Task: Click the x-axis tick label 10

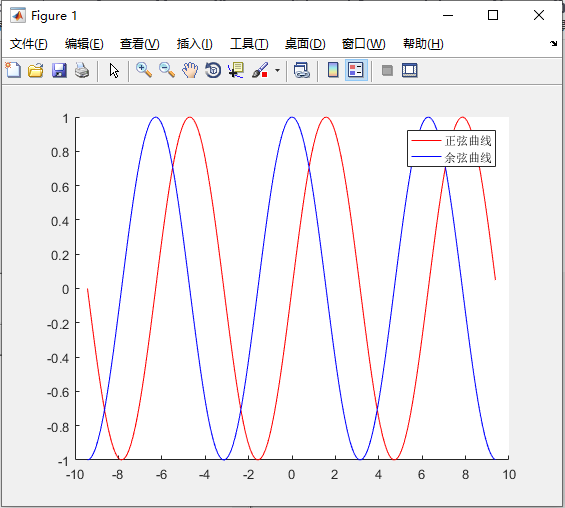Action: [x=509, y=475]
